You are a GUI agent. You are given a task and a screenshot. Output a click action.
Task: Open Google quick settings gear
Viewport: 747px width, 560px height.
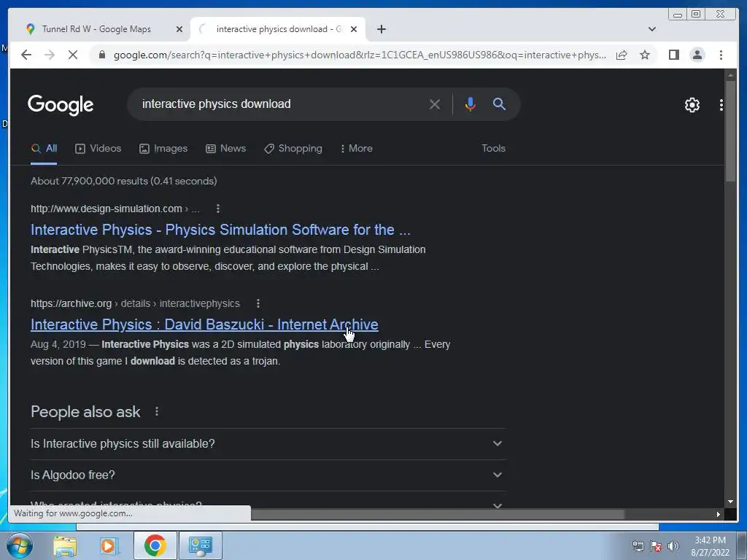pyautogui.click(x=692, y=105)
